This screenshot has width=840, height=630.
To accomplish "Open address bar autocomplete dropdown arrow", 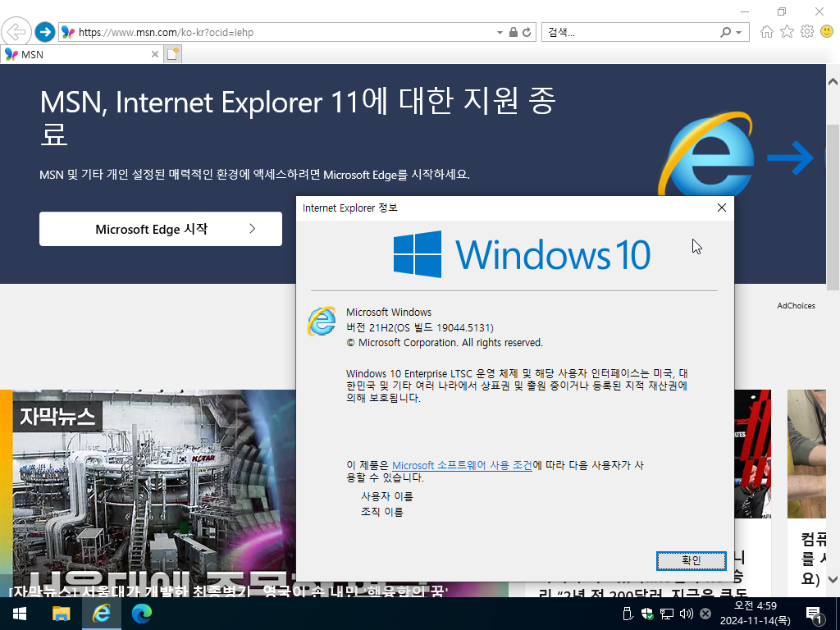I will (500, 32).
